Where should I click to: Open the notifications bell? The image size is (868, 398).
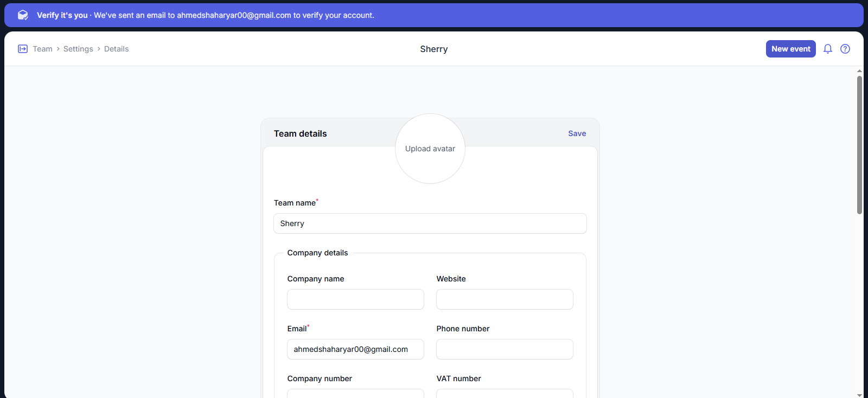click(828, 49)
